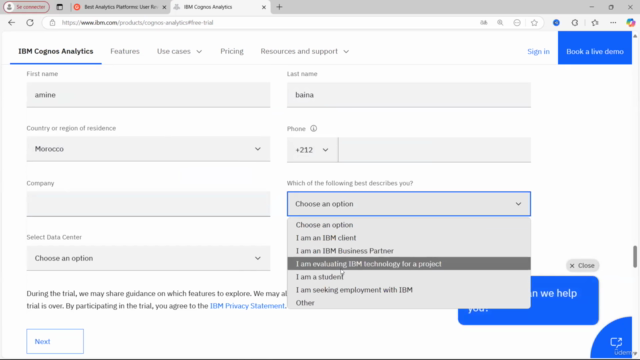
Task: Open the browser extensions icon
Action: tap(575, 23)
